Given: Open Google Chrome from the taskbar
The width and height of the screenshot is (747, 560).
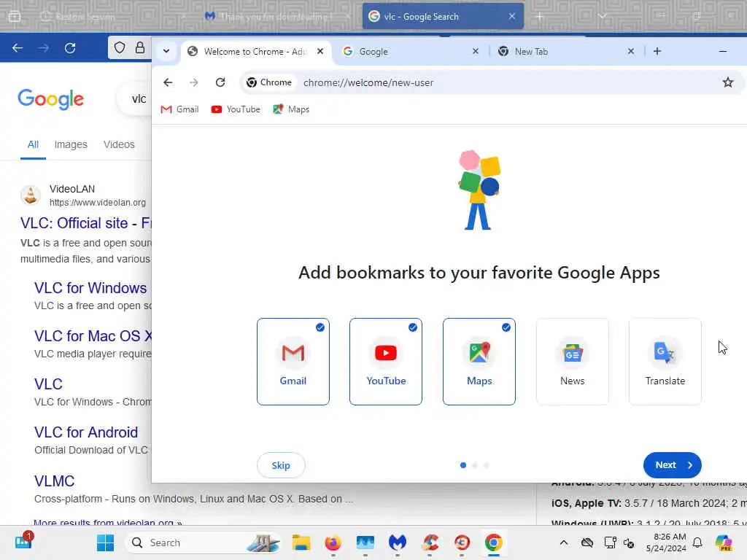Looking at the screenshot, I should pos(494,542).
